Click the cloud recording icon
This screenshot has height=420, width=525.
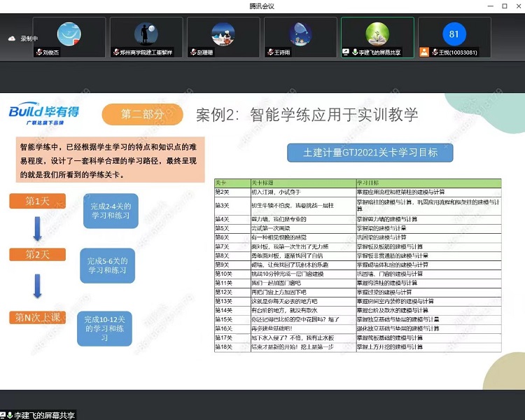click(11, 38)
